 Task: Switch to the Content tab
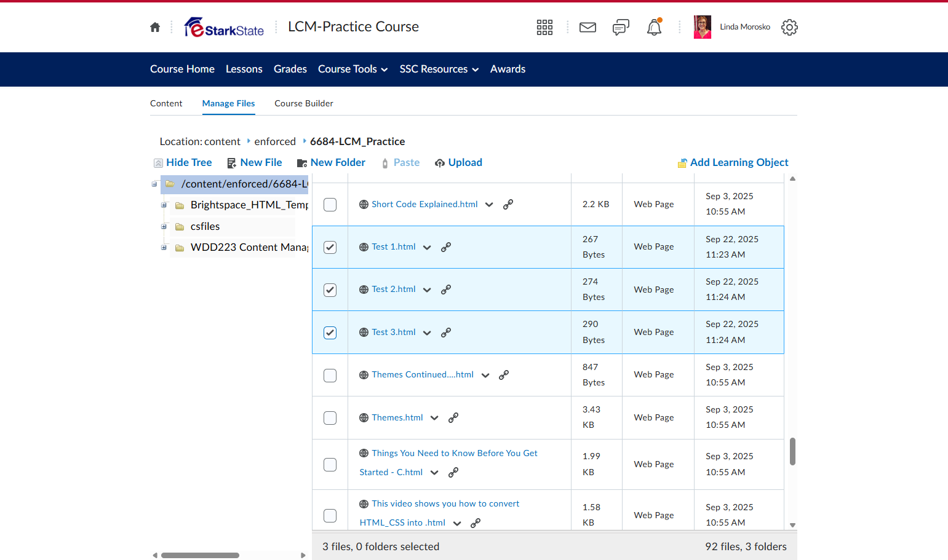coord(166,103)
